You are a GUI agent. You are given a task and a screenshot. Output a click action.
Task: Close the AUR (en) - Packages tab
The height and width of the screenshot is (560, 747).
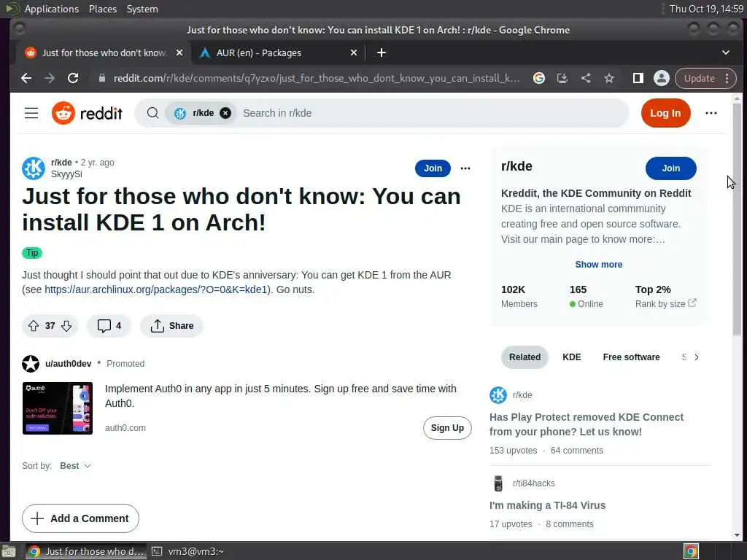click(x=354, y=52)
